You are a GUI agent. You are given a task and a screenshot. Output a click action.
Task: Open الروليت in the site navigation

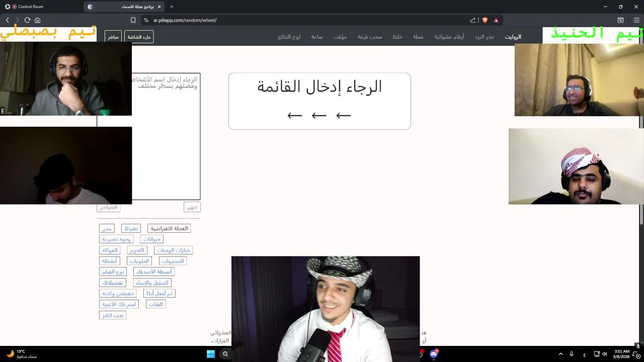click(513, 37)
